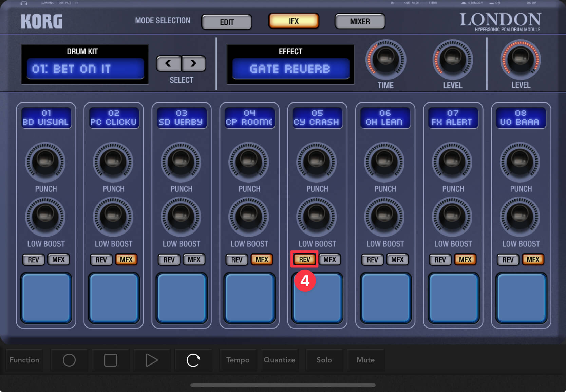
Task: Open the 03 SD Verby sample selector
Action: [181, 118]
